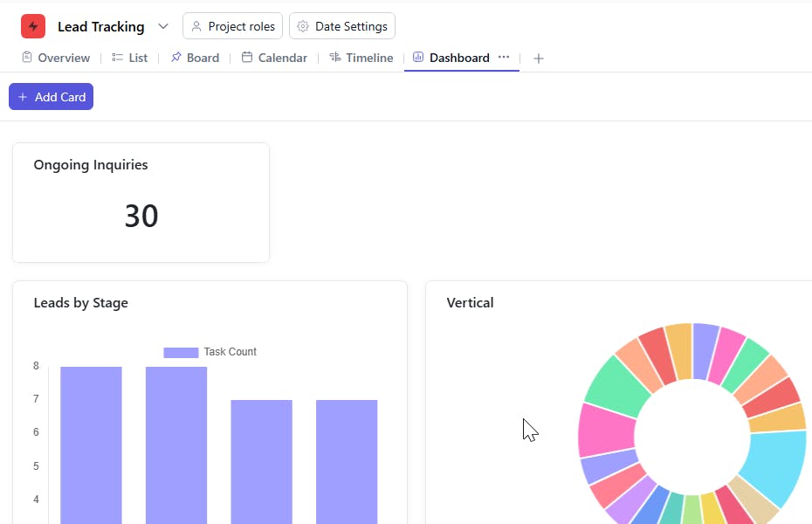Screen dimensions: 812x524
Task: Switch to the List tab
Action: click(x=130, y=58)
